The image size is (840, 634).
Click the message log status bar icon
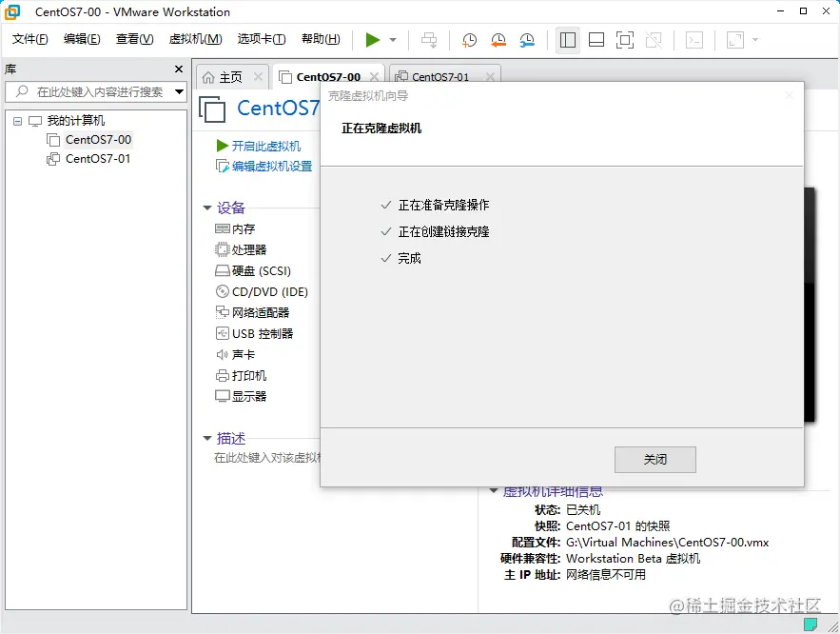(x=810, y=624)
